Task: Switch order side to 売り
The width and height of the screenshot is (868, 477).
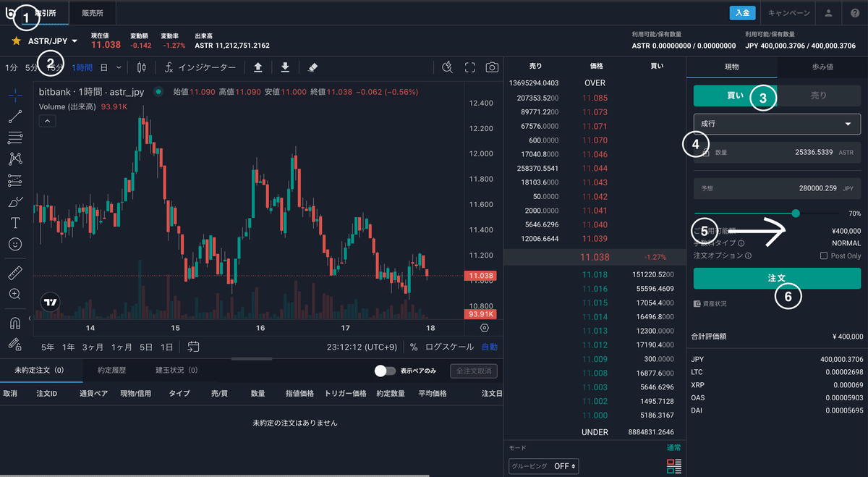Action: (818, 96)
